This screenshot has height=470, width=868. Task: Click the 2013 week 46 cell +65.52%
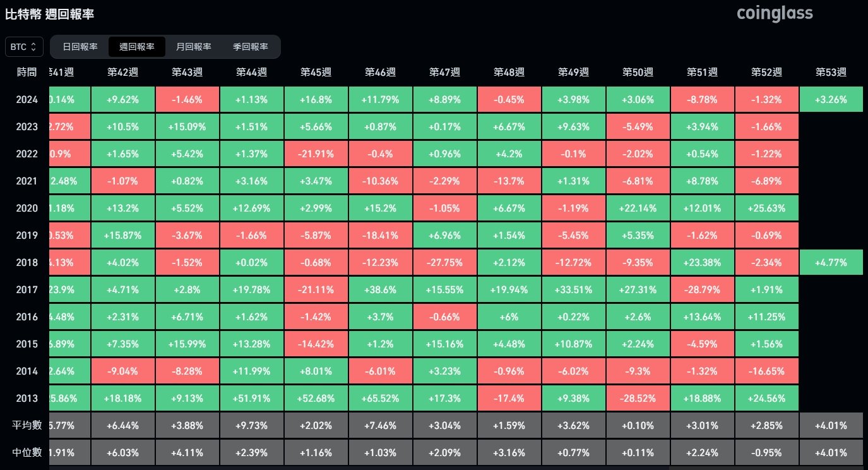tap(380, 399)
